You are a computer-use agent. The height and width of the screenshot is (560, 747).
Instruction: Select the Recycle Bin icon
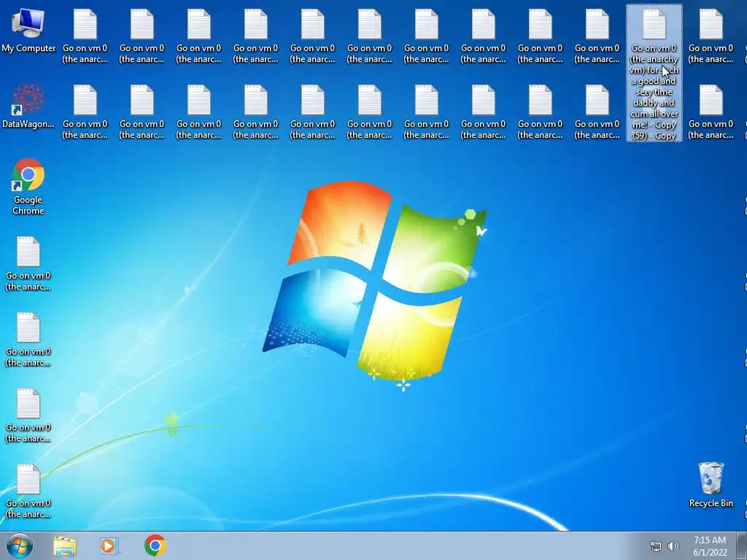[711, 484]
